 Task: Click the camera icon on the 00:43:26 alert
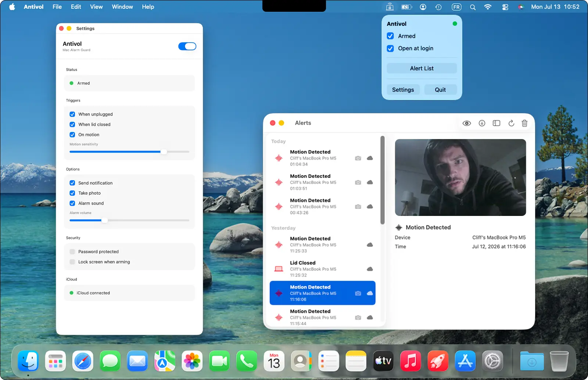358,207
